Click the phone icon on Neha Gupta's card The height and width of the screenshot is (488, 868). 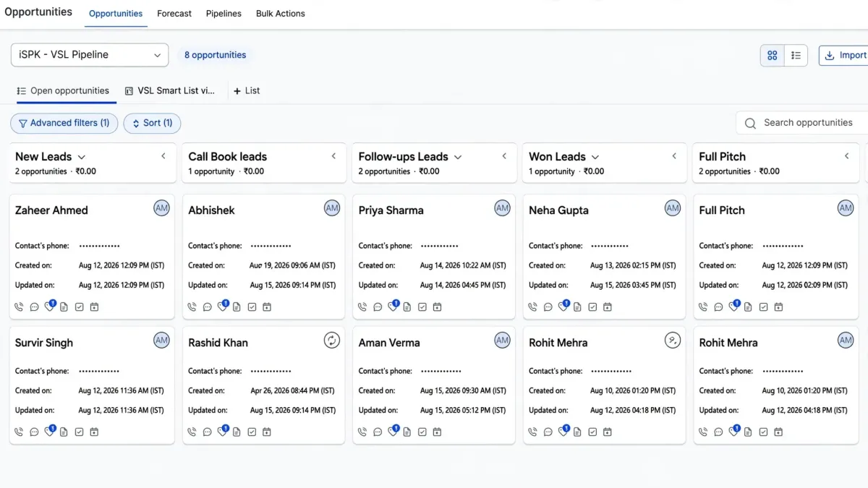click(x=532, y=307)
